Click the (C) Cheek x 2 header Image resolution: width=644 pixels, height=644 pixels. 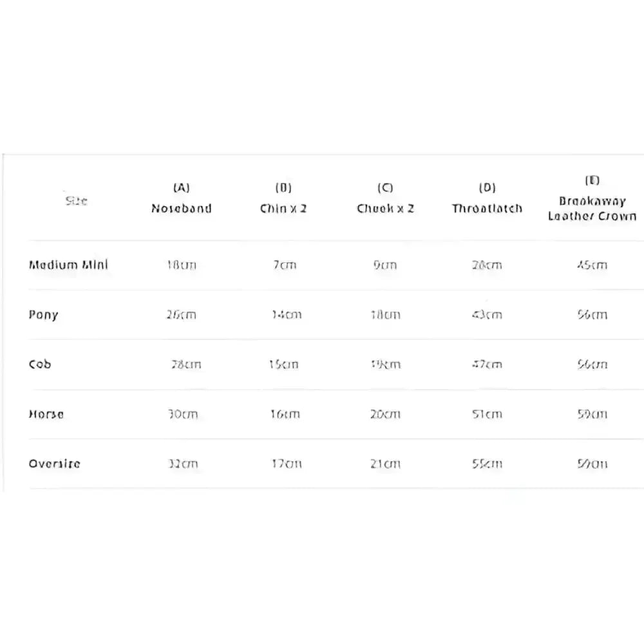point(385,199)
